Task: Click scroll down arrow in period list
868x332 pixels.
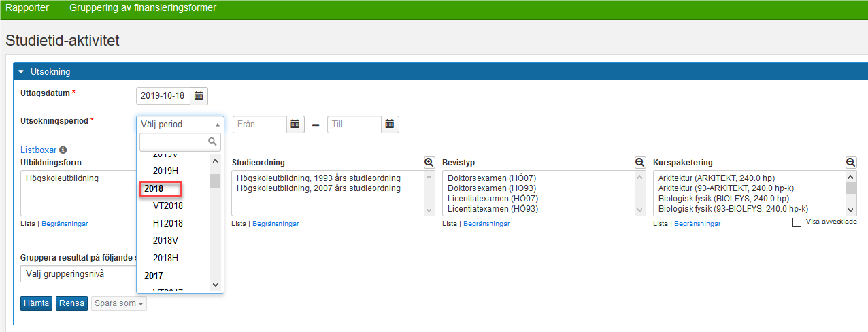Action: coord(215,285)
